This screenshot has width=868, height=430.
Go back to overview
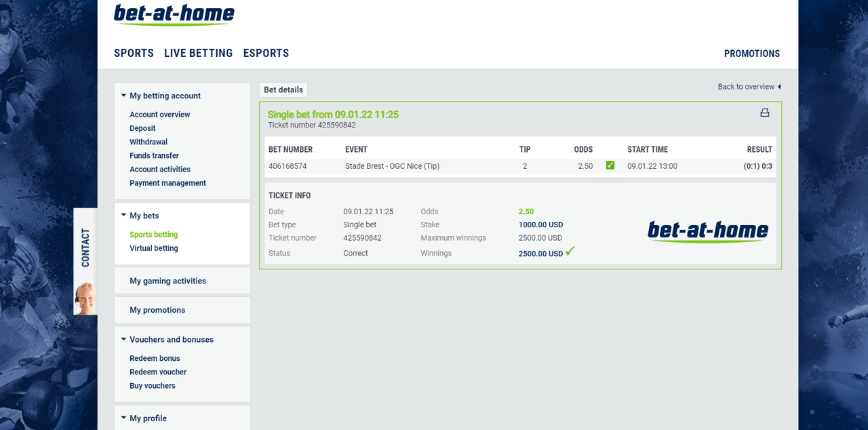(x=749, y=87)
